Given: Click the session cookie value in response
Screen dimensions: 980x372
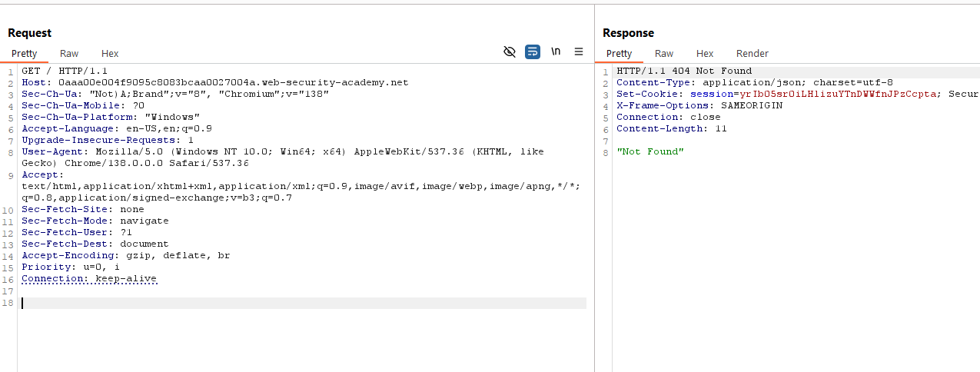Looking at the screenshot, I should tap(838, 95).
